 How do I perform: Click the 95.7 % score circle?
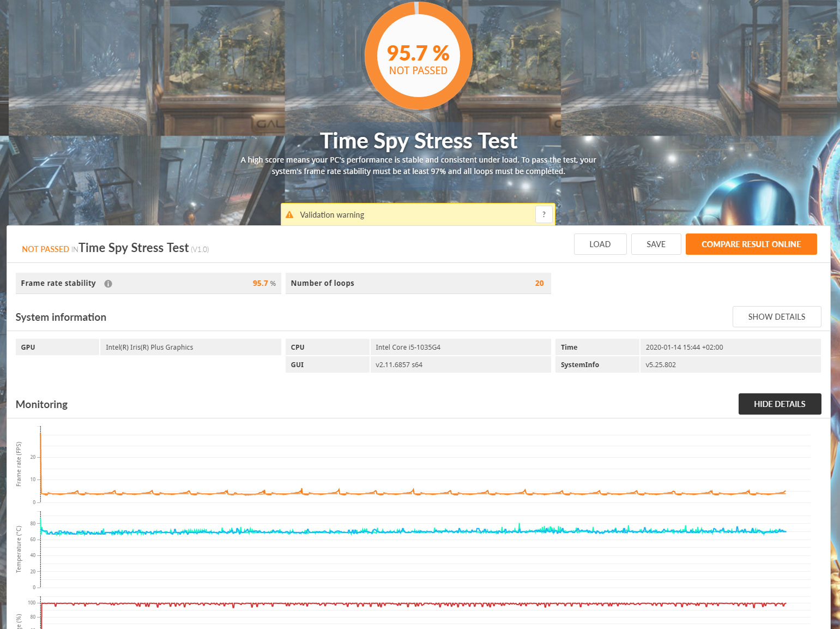click(418, 56)
